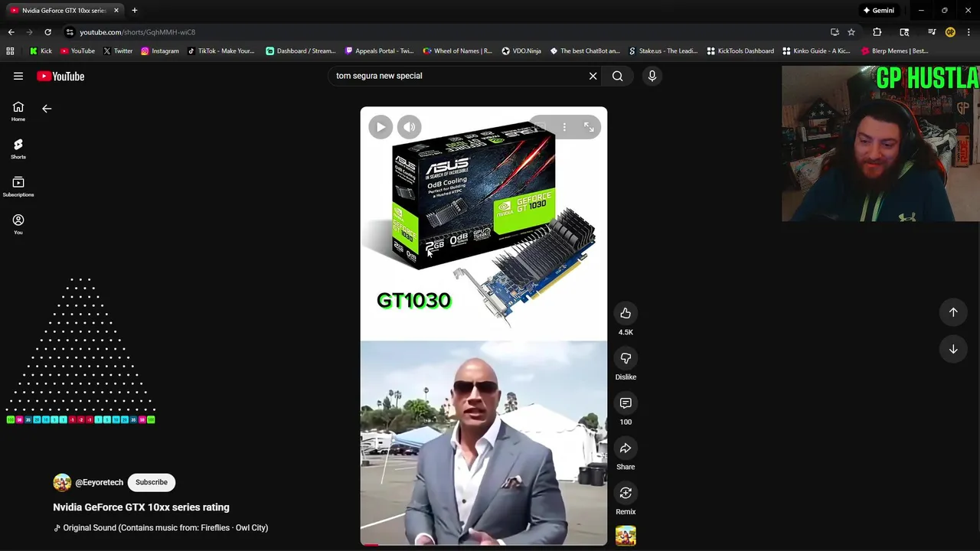Open Appeals Portal - Twi bookmark
The image size is (980, 551).
pos(379,51)
